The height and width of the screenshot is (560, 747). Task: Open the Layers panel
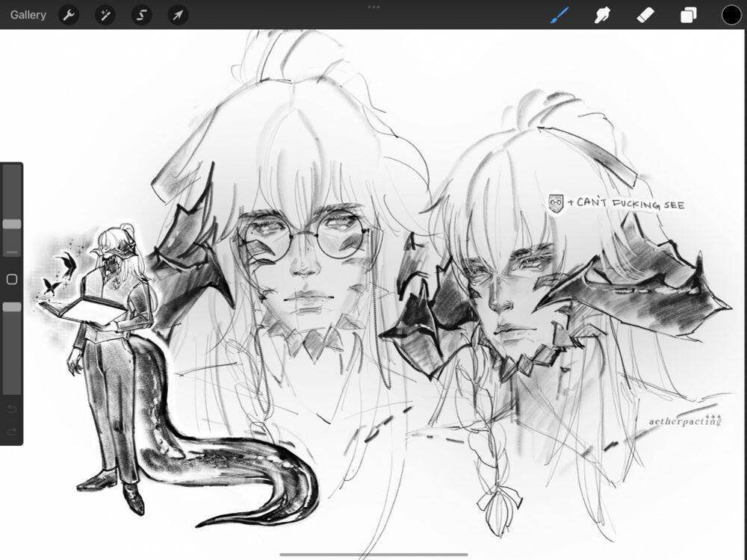pyautogui.click(x=688, y=15)
